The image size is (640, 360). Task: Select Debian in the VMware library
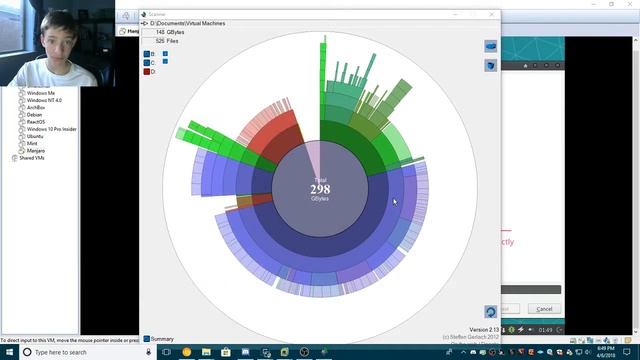pyautogui.click(x=34, y=115)
